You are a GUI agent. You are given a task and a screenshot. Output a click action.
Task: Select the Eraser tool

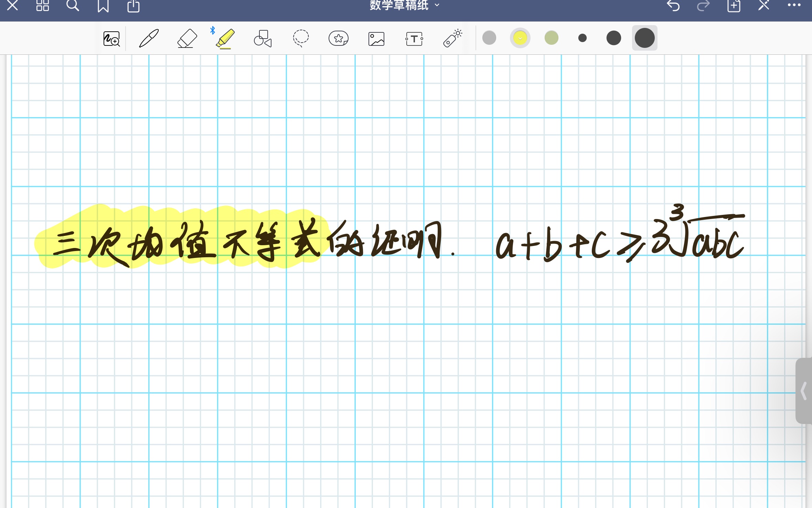pos(187,38)
